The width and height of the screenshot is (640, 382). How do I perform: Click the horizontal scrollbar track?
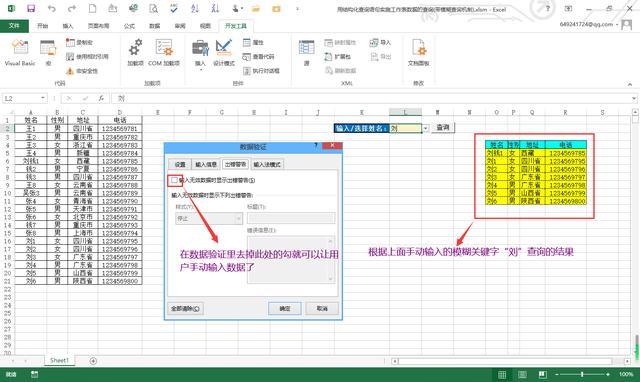(x=505, y=361)
